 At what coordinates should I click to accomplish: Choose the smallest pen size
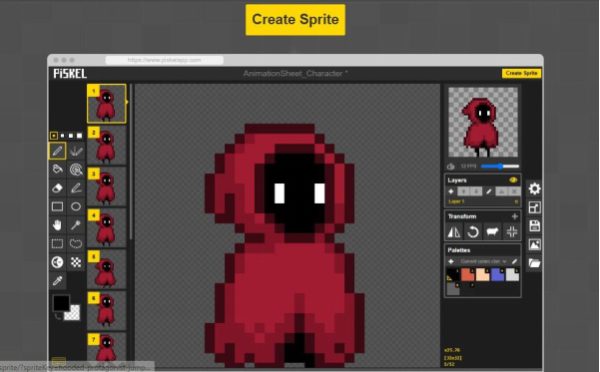click(54, 135)
